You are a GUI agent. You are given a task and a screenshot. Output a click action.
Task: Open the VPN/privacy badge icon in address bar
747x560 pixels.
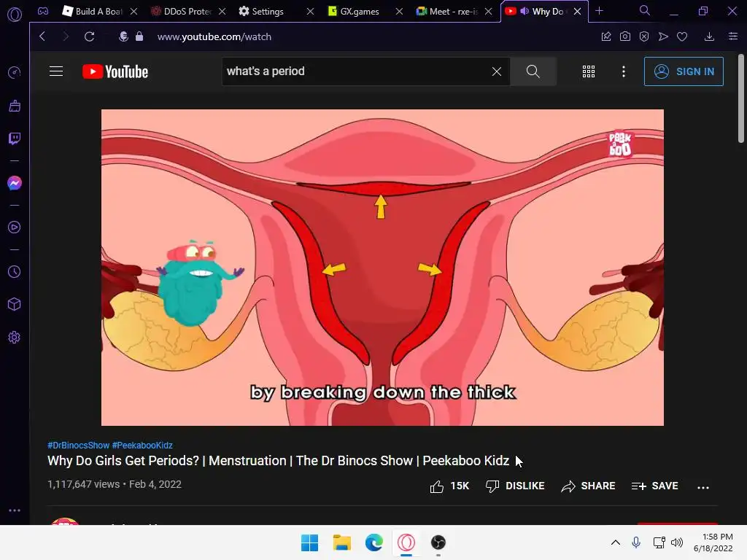pyautogui.click(x=123, y=36)
